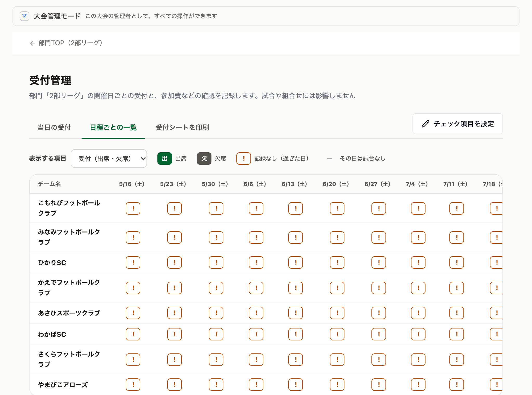Switch to the 当日の受付 tab
The width and height of the screenshot is (532, 395).
[54, 127]
